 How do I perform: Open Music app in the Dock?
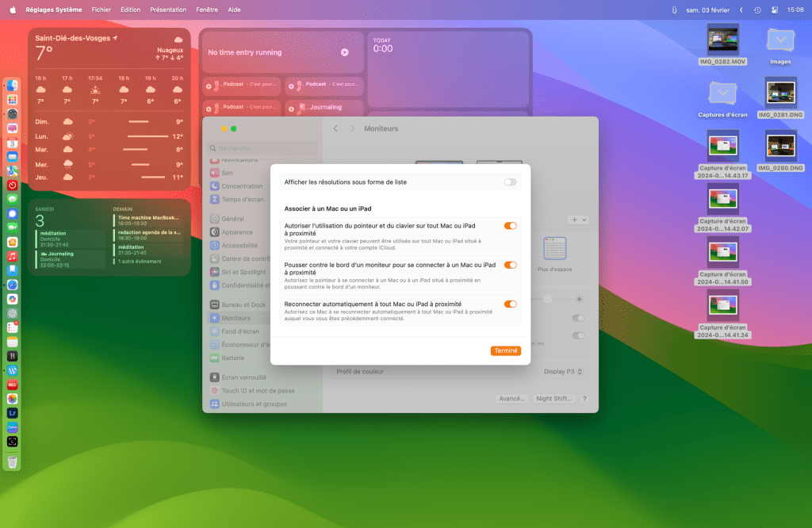coord(13,257)
